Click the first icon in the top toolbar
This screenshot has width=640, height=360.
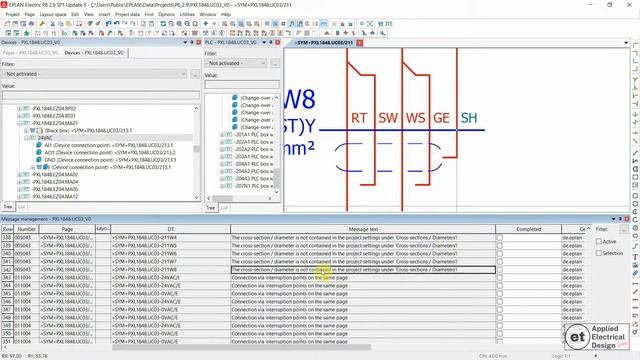pos(7,24)
